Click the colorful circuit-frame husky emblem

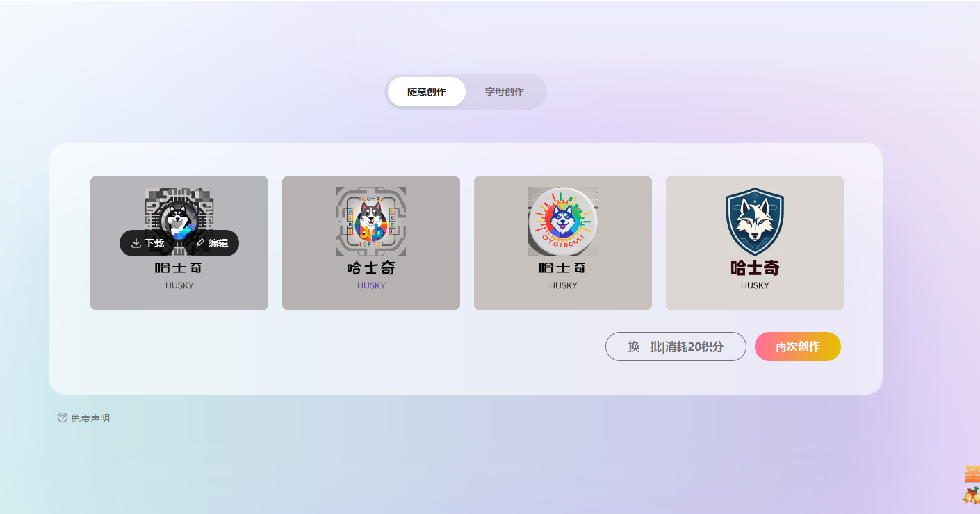[x=371, y=222]
